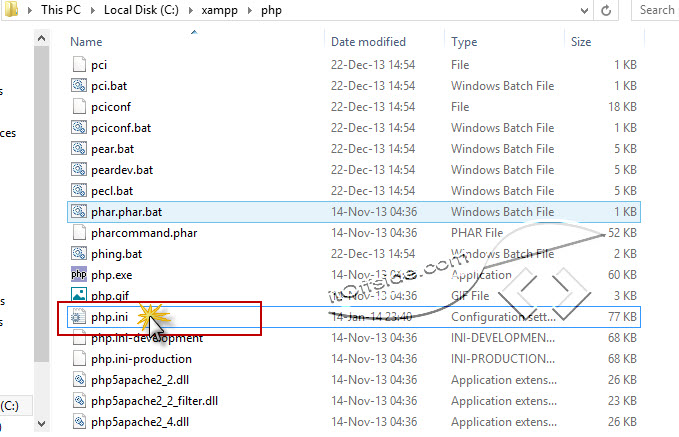
Task: Click the pharcommand.phar file icon
Action: pos(79,233)
